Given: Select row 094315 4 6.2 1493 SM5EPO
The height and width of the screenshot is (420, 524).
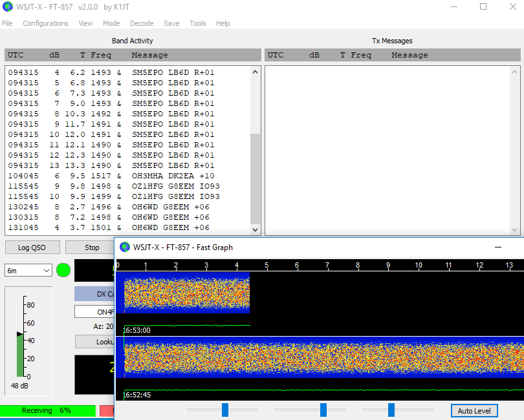Looking at the screenshot, I should [128, 72].
